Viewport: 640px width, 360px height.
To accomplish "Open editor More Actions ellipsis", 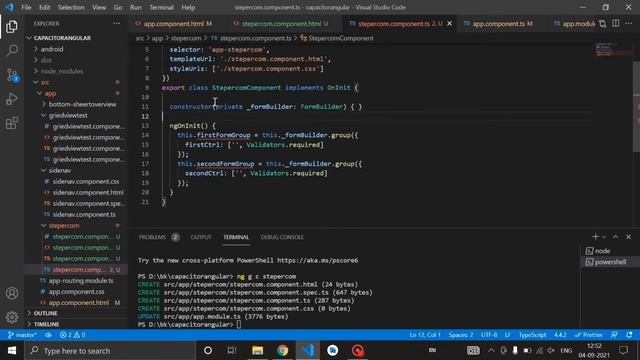I will pyautogui.click(x=629, y=24).
